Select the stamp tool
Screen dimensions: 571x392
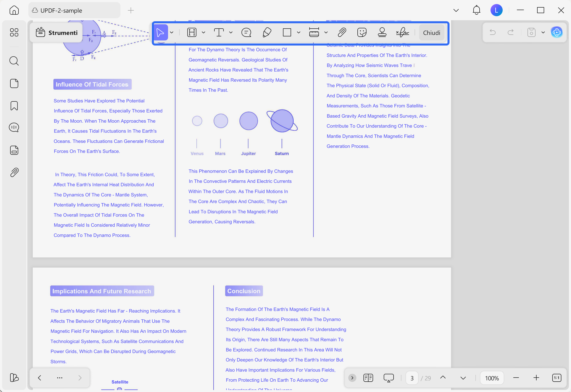point(382,33)
